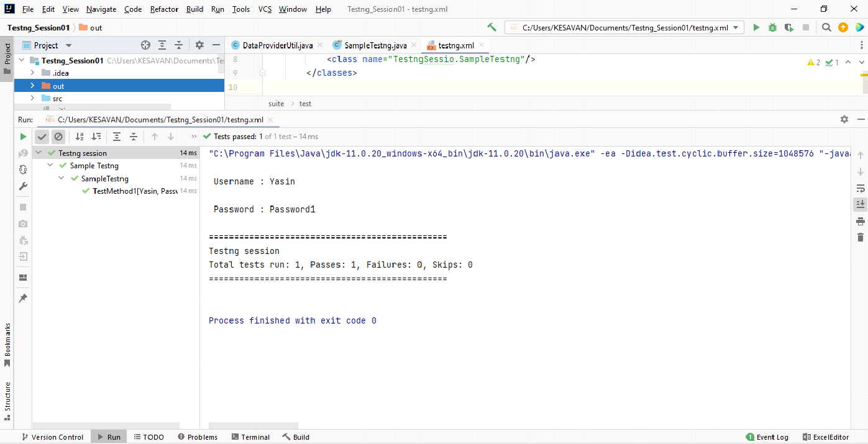Image resolution: width=868 pixels, height=444 pixels.
Task: Go to next highlighted error arrow
Action: [x=861, y=62]
